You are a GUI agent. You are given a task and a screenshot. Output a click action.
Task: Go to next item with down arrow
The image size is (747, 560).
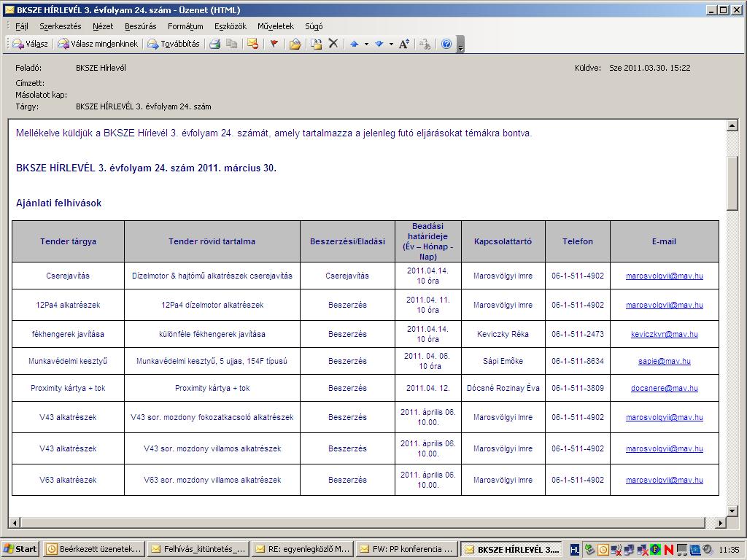(379, 44)
